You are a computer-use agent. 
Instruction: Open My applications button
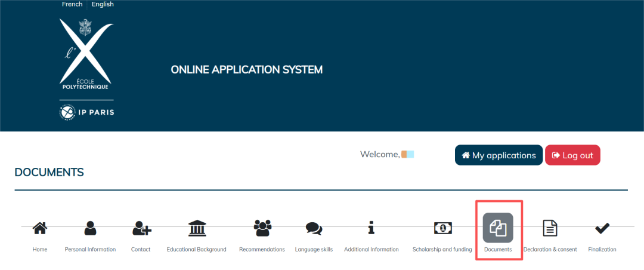coord(499,155)
